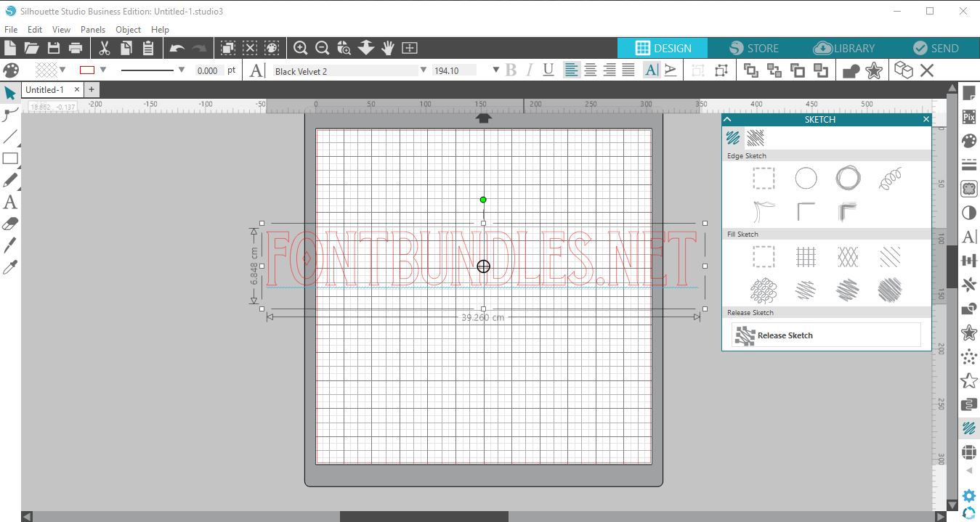980x522 pixels.
Task: Open the LIBRARY view
Action: click(x=844, y=48)
